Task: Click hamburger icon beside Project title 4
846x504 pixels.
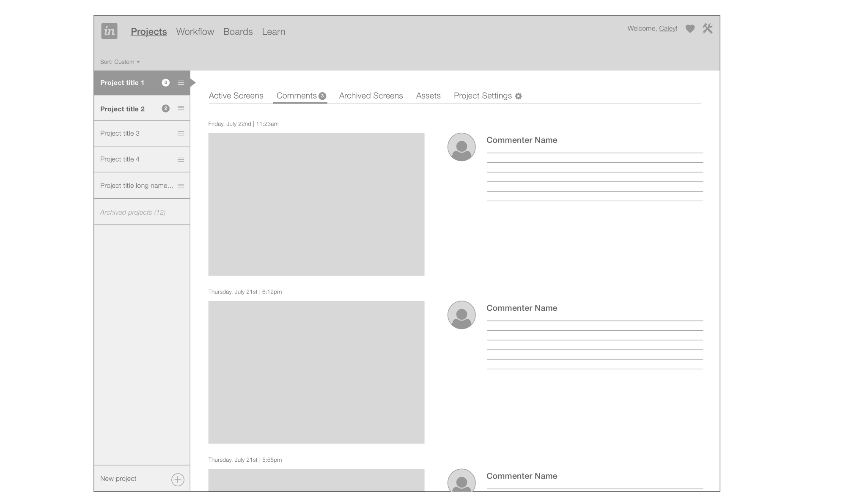Action: [181, 160]
